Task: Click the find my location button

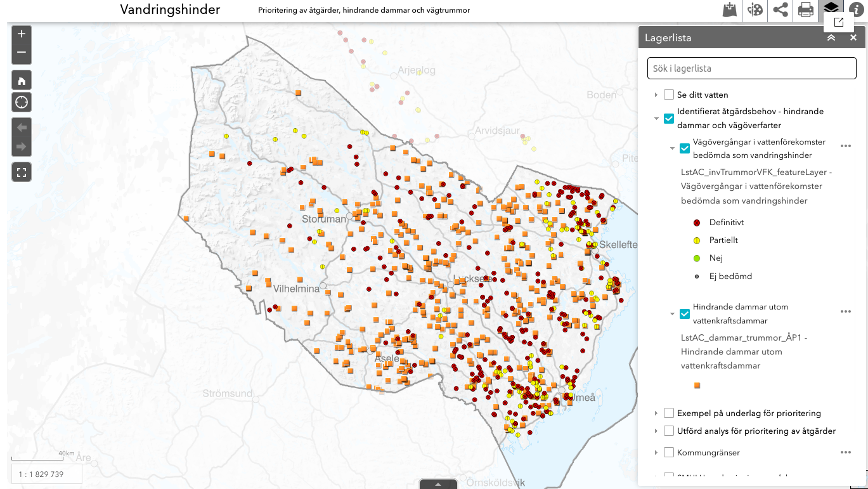Action: [x=22, y=102]
